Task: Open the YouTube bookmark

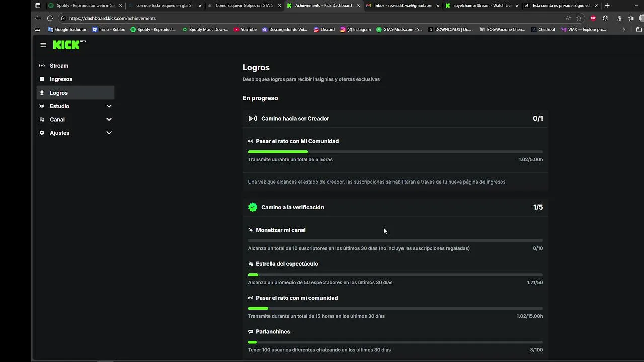Action: tap(245, 30)
